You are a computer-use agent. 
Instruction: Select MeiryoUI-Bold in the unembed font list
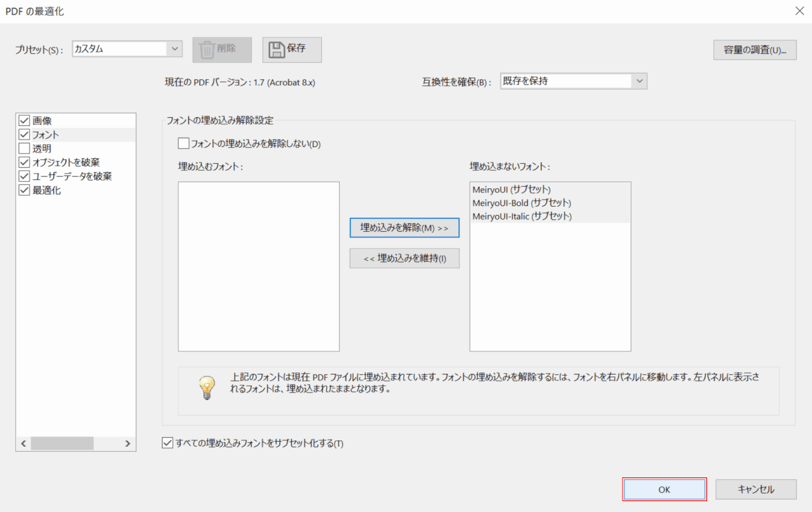pyautogui.click(x=521, y=203)
